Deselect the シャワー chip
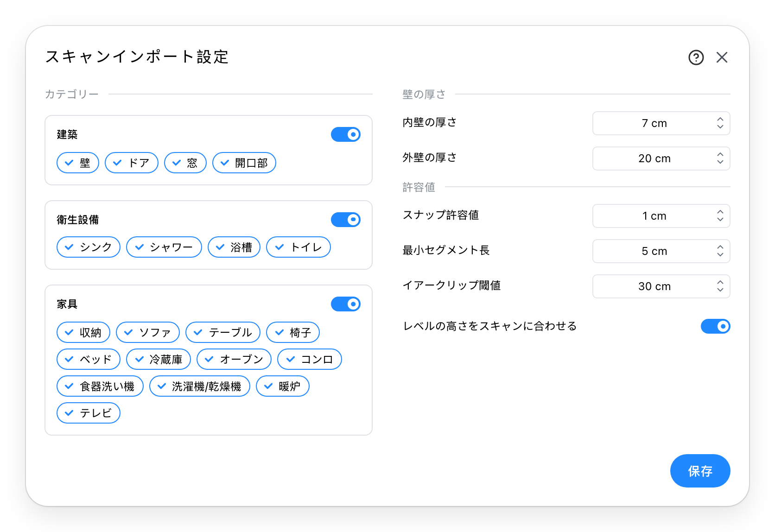This screenshot has width=775, height=532. point(164,247)
